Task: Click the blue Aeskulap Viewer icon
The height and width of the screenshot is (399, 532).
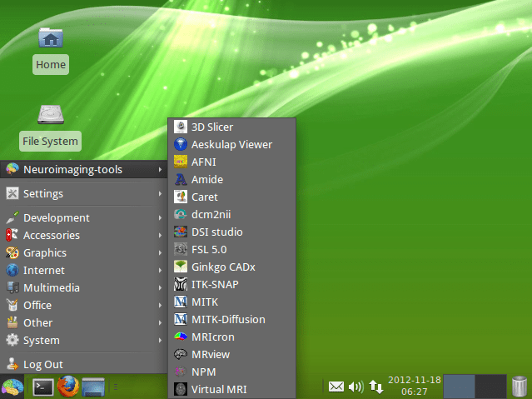Action: 181,144
